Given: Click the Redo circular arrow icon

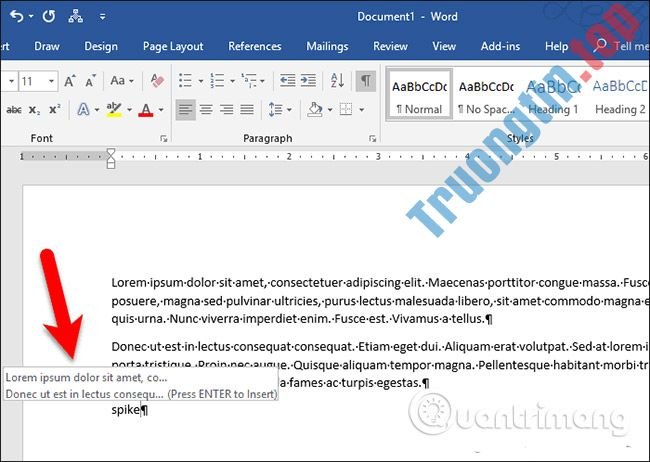Looking at the screenshot, I should (49, 17).
